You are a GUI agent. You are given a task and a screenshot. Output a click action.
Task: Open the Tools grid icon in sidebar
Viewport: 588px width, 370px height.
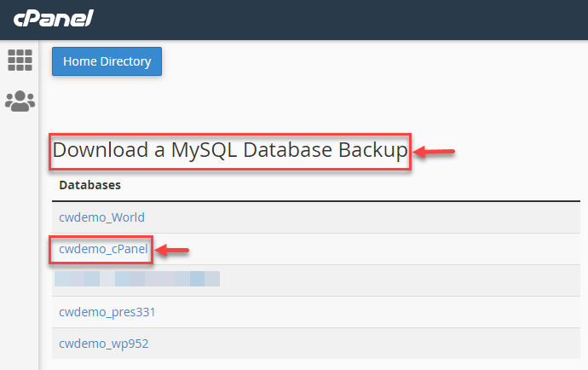click(x=20, y=60)
